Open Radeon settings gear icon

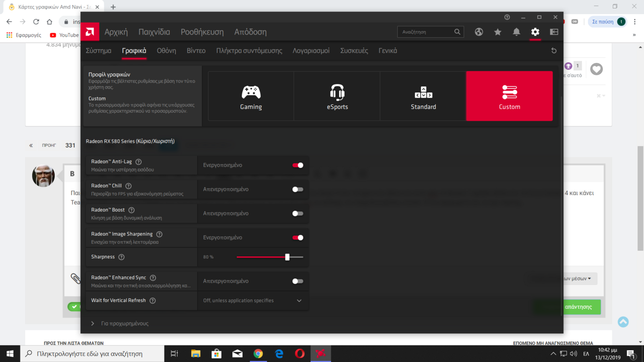tap(535, 32)
